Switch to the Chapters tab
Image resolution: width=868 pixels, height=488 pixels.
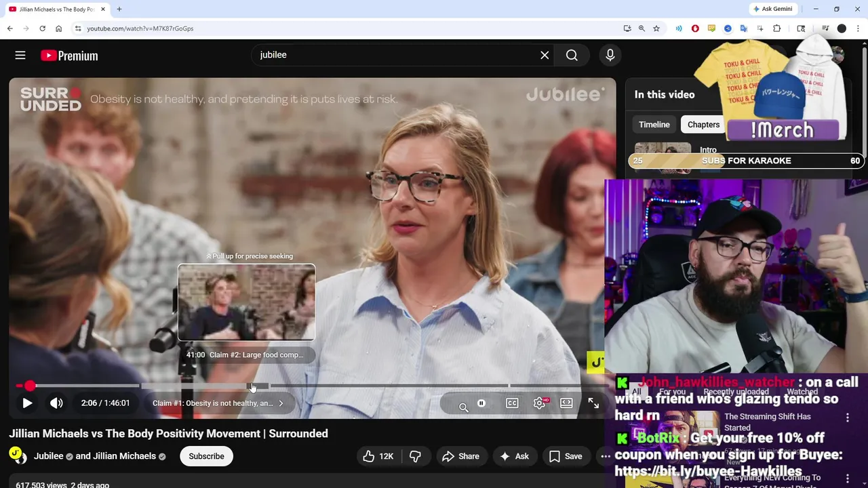(703, 125)
